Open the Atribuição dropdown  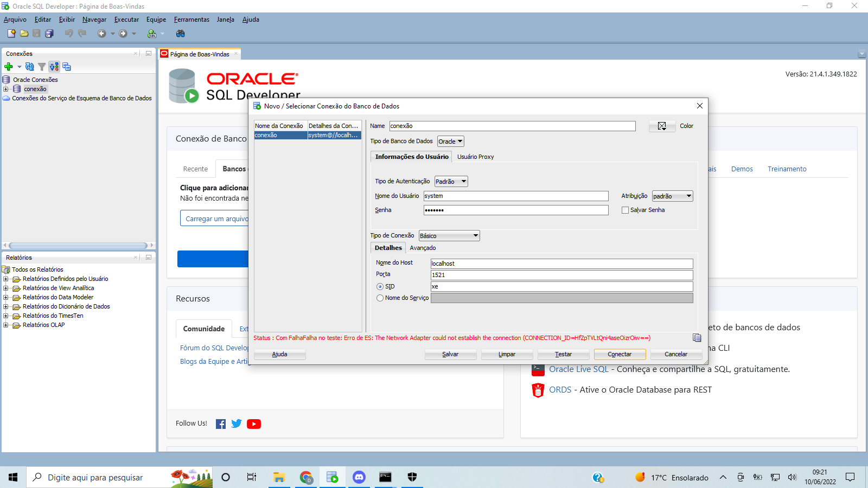pyautogui.click(x=672, y=196)
